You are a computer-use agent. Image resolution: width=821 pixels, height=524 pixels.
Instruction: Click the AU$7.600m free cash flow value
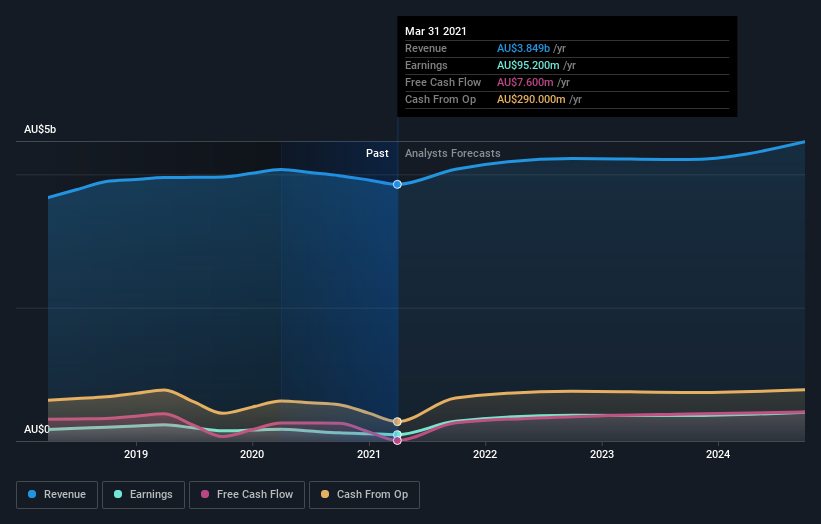coord(525,82)
